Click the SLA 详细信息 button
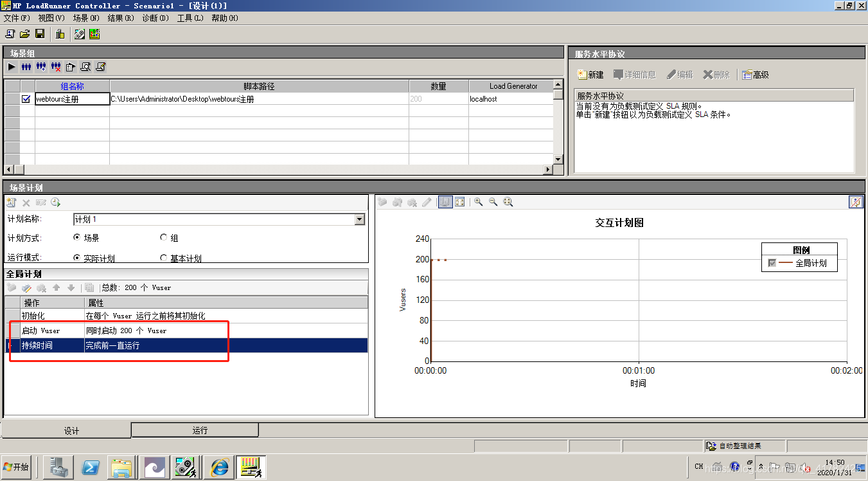This screenshot has height=481, width=868. click(x=634, y=75)
